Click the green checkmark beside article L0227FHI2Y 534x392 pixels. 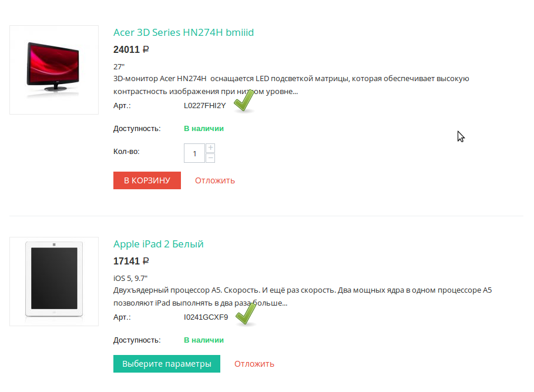pyautogui.click(x=243, y=102)
